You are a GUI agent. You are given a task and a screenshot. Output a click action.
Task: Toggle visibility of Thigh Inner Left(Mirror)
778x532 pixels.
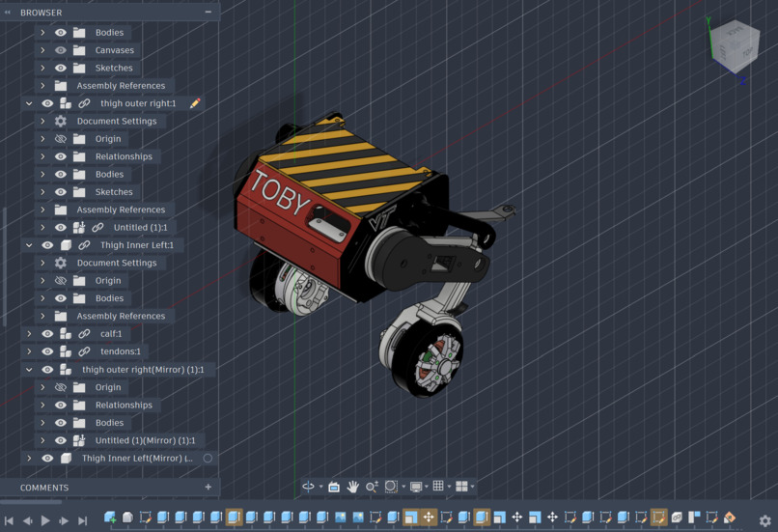click(x=47, y=458)
